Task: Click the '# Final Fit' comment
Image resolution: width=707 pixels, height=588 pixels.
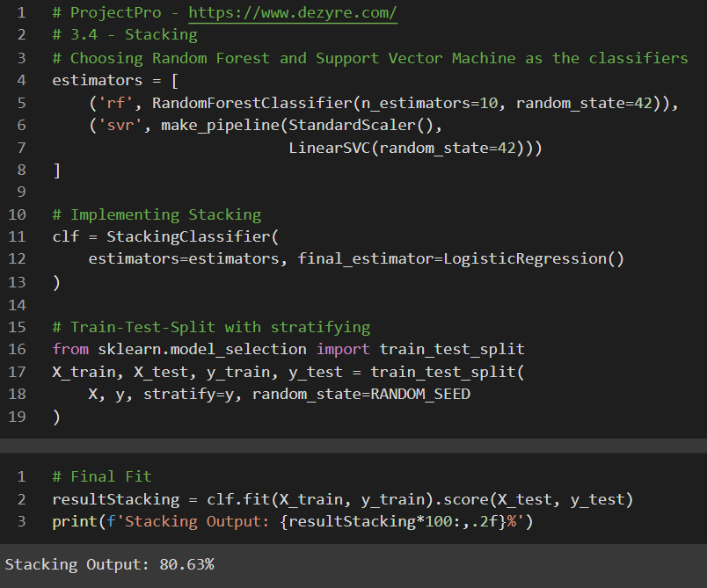Action: [x=101, y=476]
